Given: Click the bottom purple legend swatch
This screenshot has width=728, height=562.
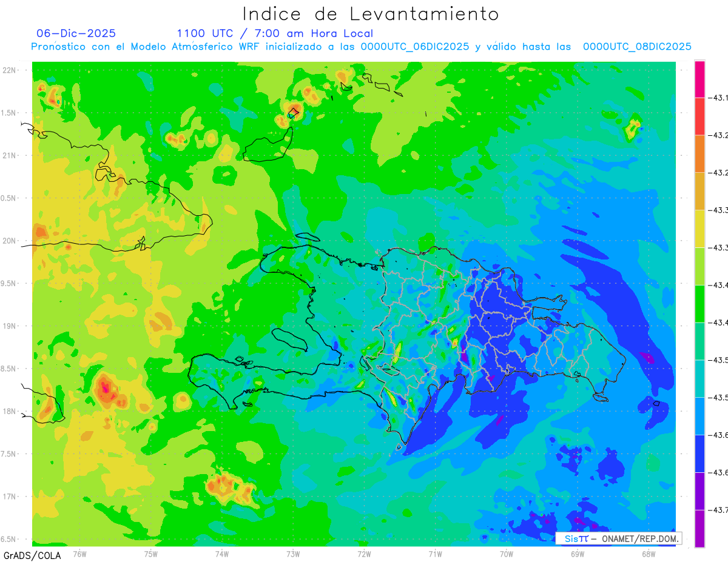Looking at the screenshot, I should (699, 529).
